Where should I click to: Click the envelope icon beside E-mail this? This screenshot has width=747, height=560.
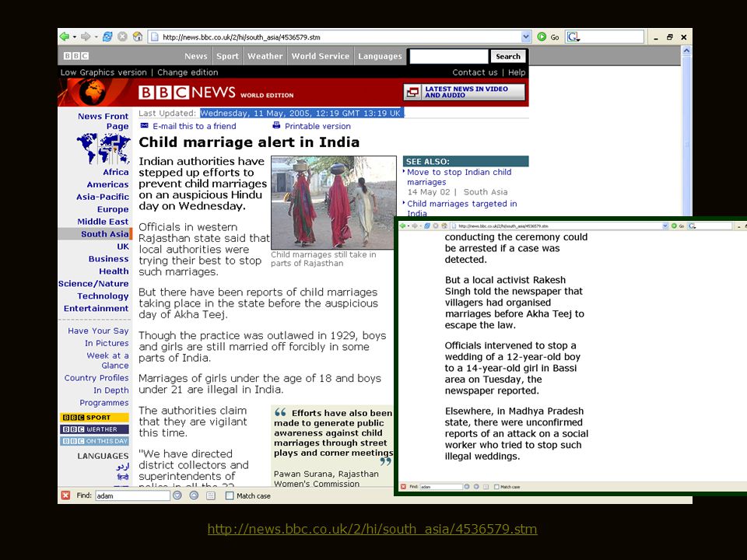[x=145, y=126]
